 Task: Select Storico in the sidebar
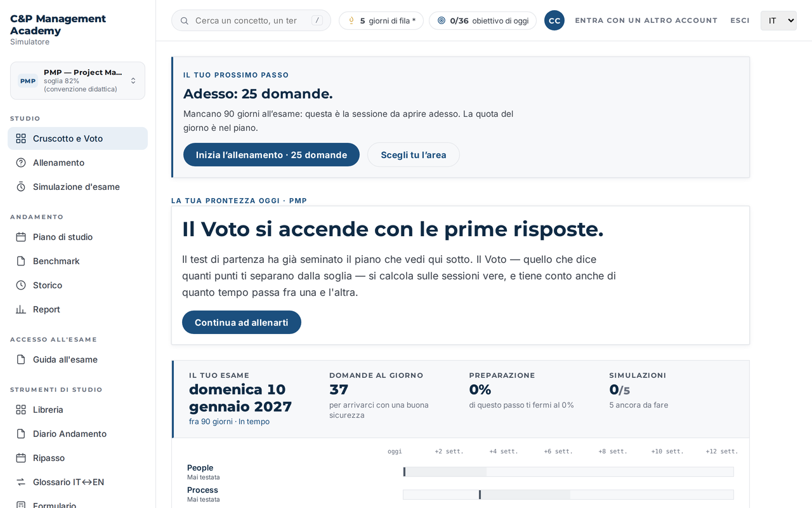click(77, 285)
